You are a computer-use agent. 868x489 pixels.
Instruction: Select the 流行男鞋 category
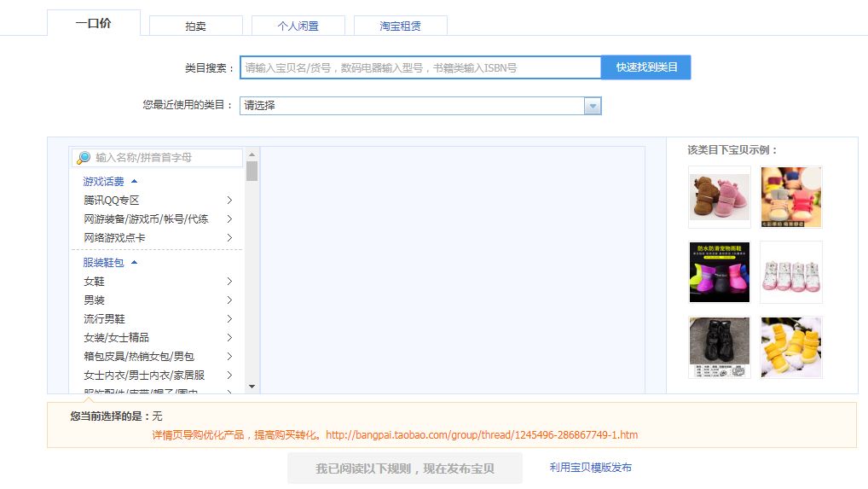[x=104, y=319]
